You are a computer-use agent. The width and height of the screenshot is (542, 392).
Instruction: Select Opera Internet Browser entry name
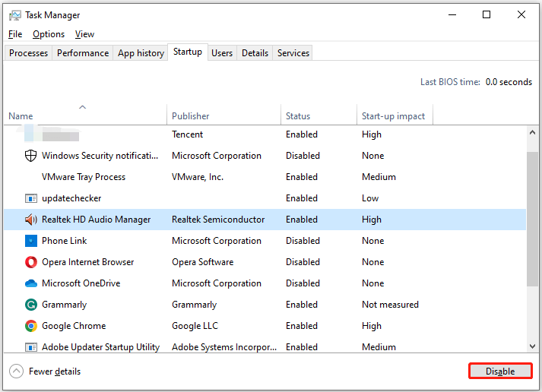click(87, 262)
